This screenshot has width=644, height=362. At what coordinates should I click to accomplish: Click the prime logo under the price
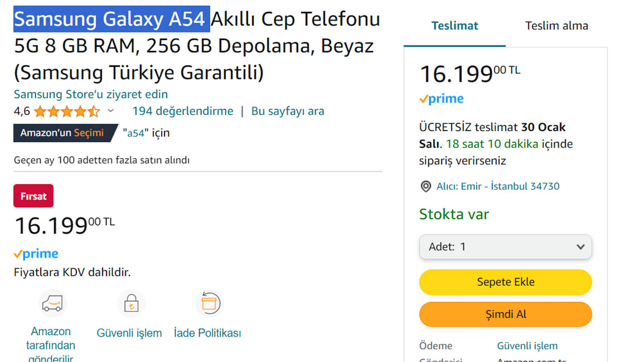pyautogui.click(x=36, y=253)
